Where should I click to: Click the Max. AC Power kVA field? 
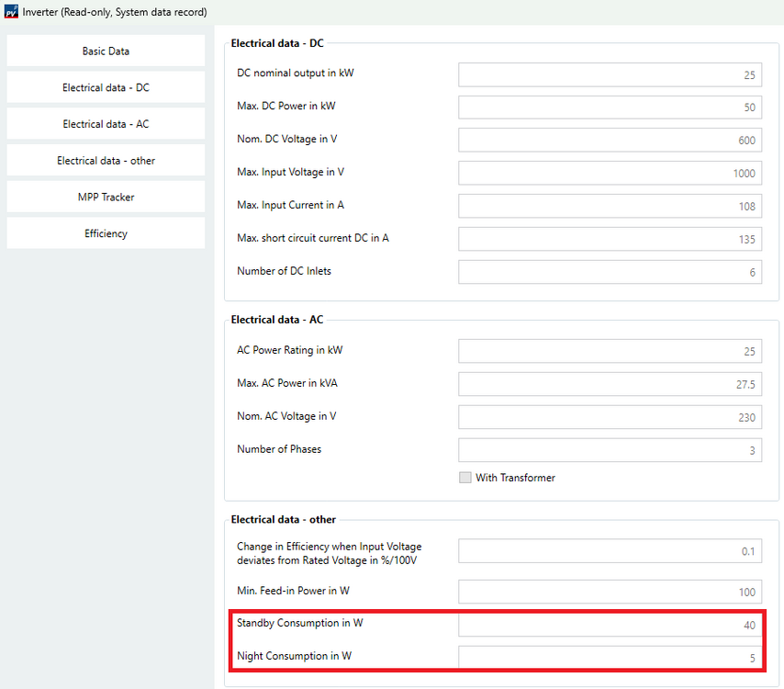pos(610,384)
